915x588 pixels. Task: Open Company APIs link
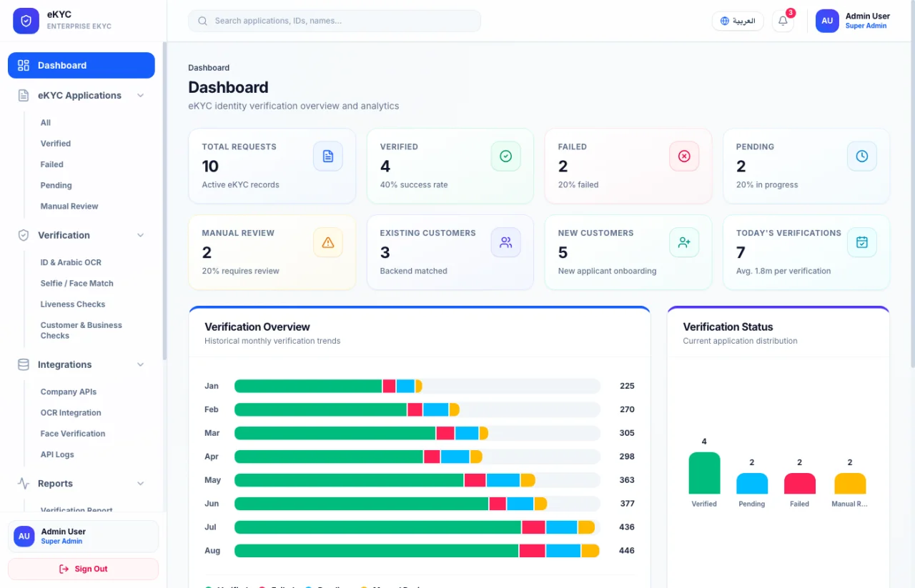pyautogui.click(x=69, y=392)
